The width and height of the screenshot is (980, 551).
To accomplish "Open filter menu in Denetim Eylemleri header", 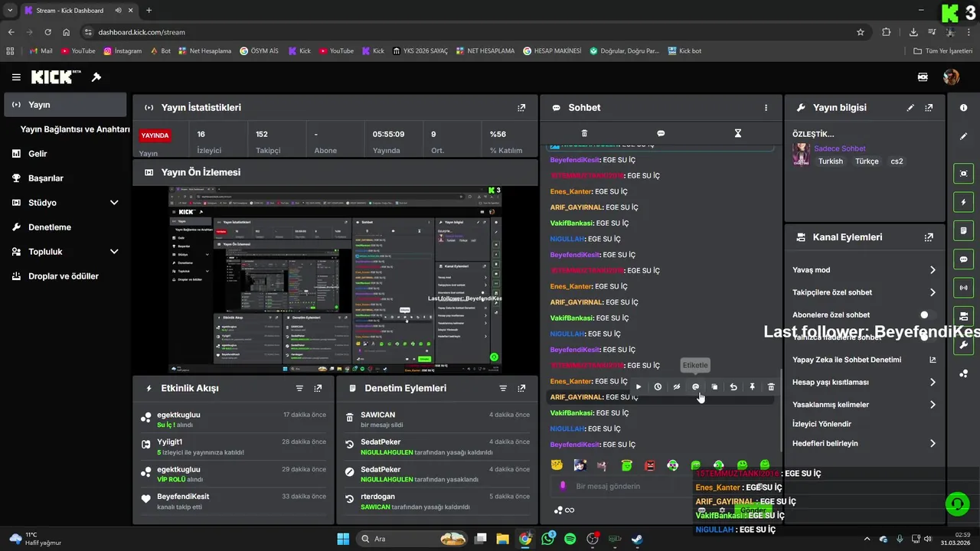I will [x=503, y=388].
